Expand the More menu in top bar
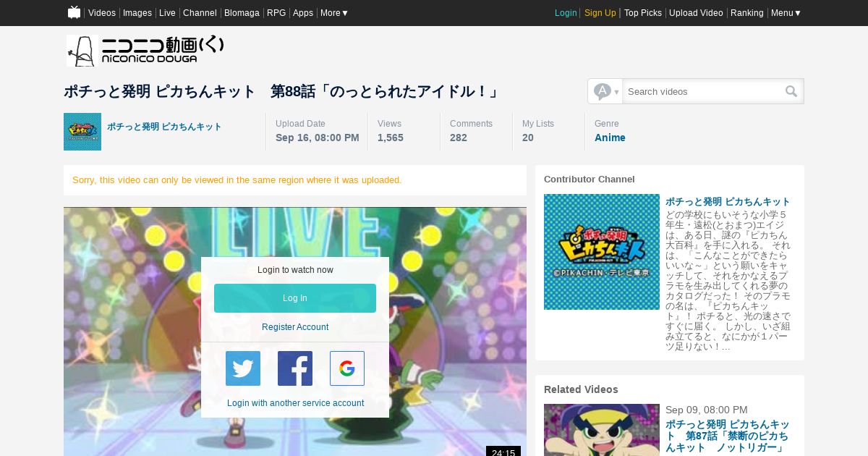This screenshot has height=456, width=868. coord(334,13)
